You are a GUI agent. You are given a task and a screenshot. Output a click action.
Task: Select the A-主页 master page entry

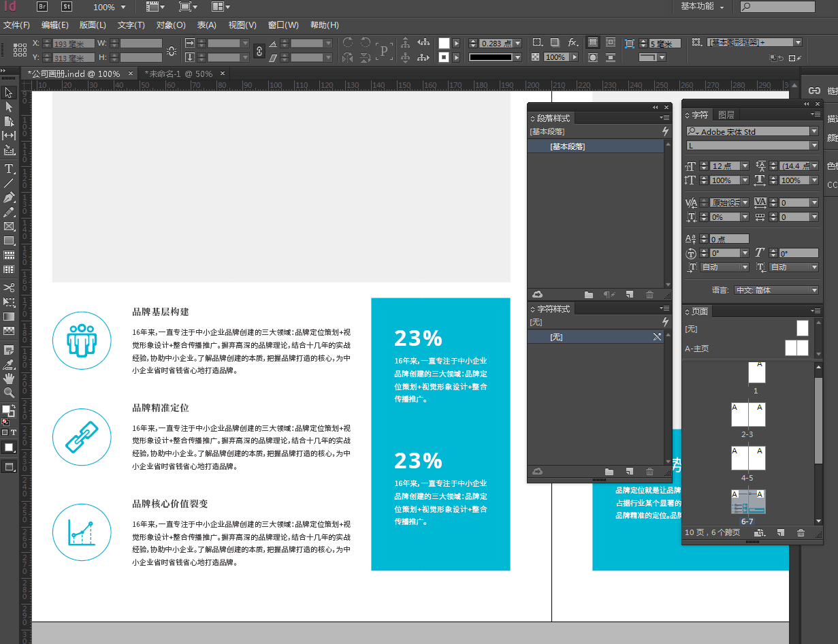(746, 348)
